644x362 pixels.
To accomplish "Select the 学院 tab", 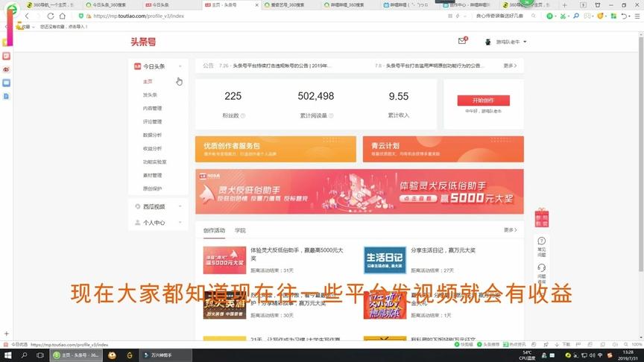I will [x=240, y=231].
